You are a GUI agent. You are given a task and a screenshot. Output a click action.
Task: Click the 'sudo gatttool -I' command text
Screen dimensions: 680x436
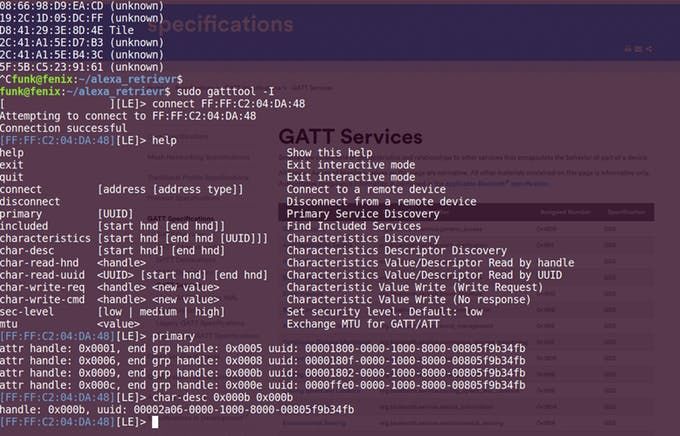click(x=226, y=92)
